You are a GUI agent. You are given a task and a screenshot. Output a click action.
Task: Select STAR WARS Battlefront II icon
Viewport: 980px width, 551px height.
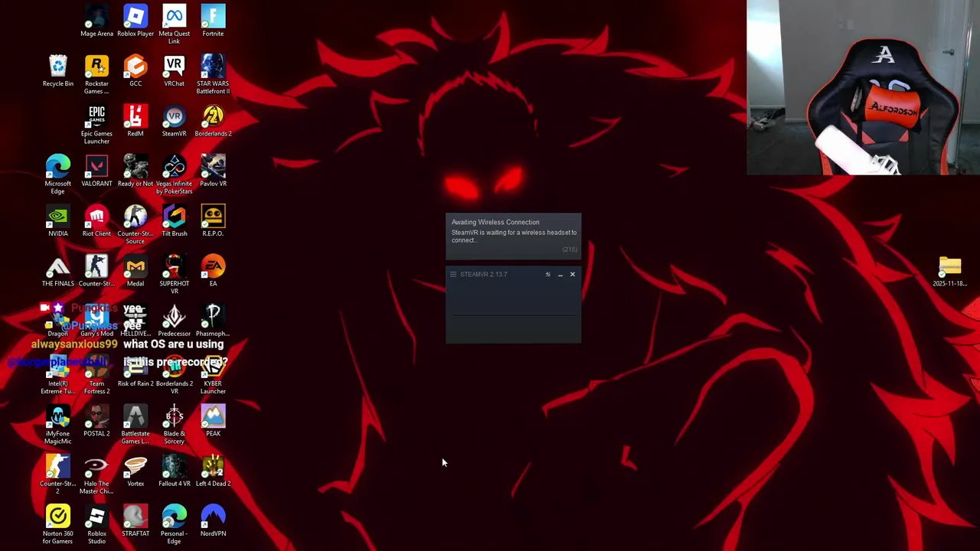coord(213,74)
